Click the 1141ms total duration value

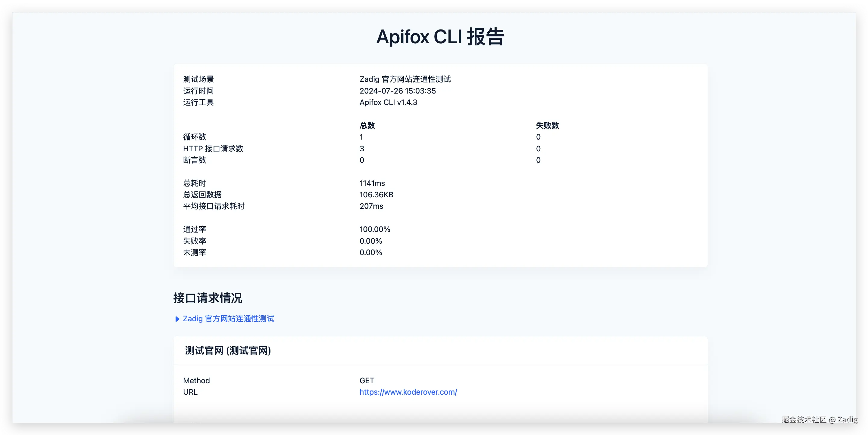(x=372, y=183)
